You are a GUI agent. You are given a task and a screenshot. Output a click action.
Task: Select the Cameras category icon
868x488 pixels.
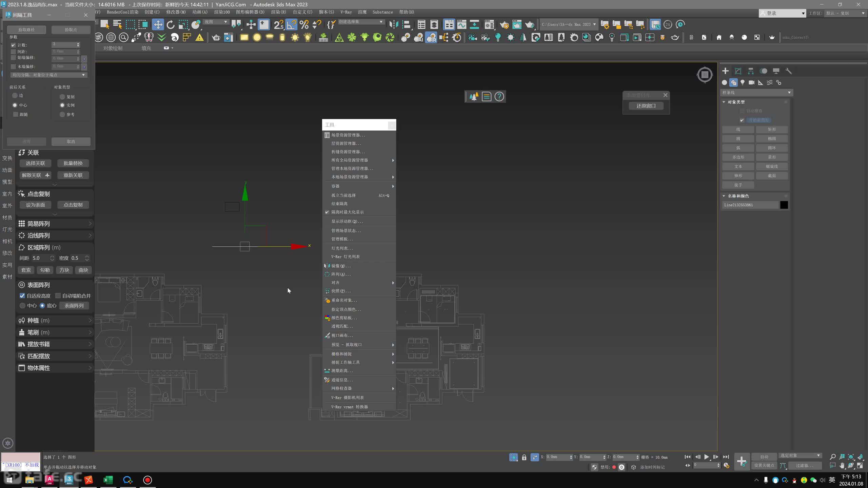752,82
